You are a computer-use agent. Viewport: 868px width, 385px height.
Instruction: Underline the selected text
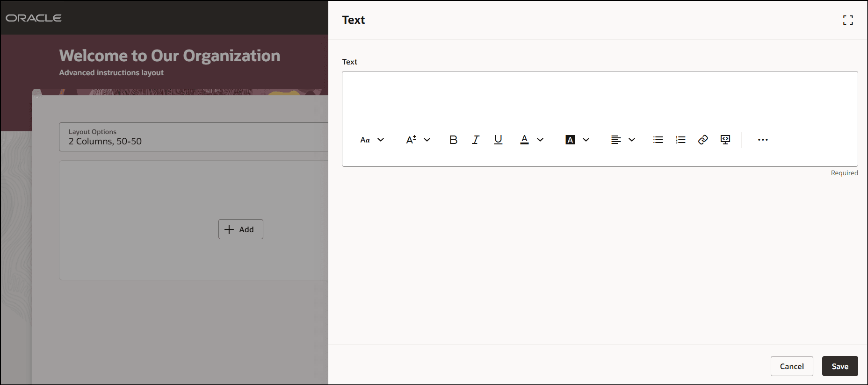point(498,140)
